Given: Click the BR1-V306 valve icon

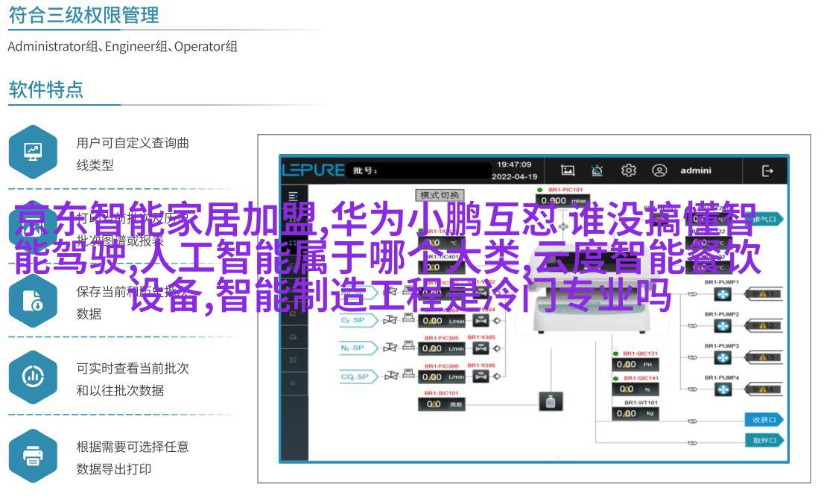Looking at the screenshot, I should pyautogui.click(x=481, y=376).
